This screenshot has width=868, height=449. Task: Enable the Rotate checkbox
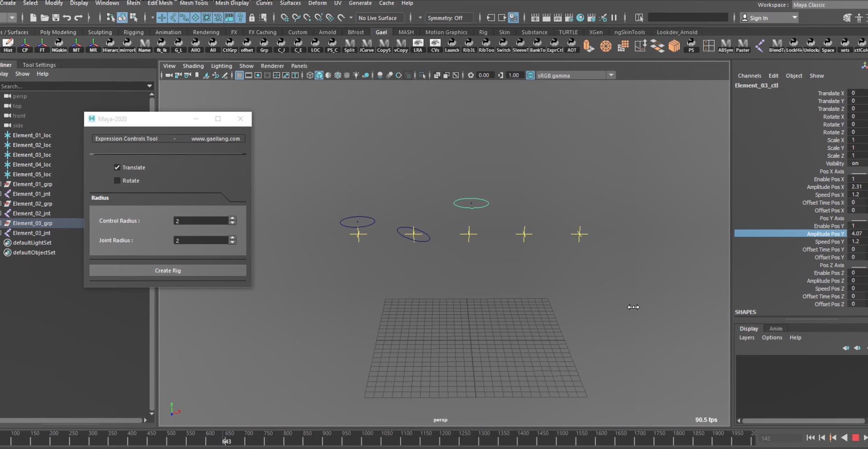click(x=117, y=180)
